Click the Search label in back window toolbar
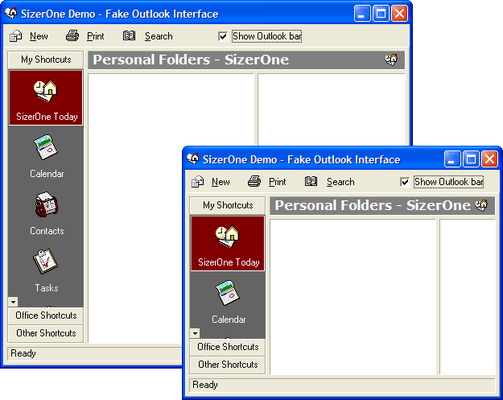Image resolution: width=503 pixels, height=400 pixels. click(158, 36)
